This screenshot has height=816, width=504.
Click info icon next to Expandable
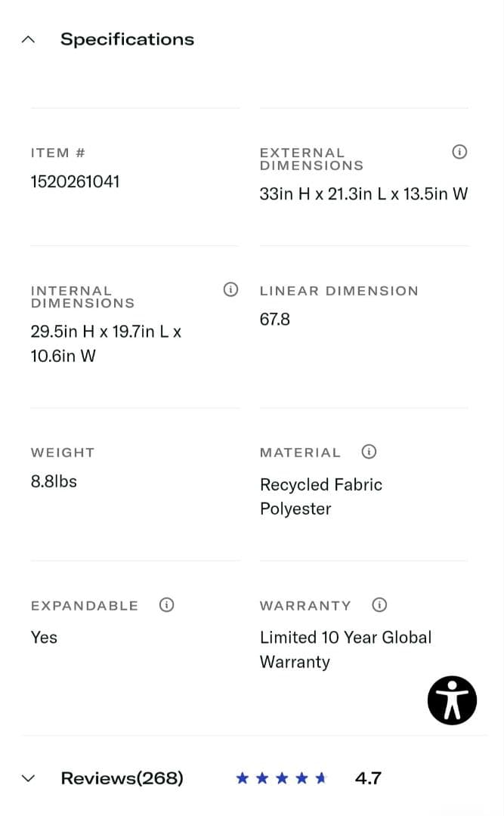click(167, 604)
